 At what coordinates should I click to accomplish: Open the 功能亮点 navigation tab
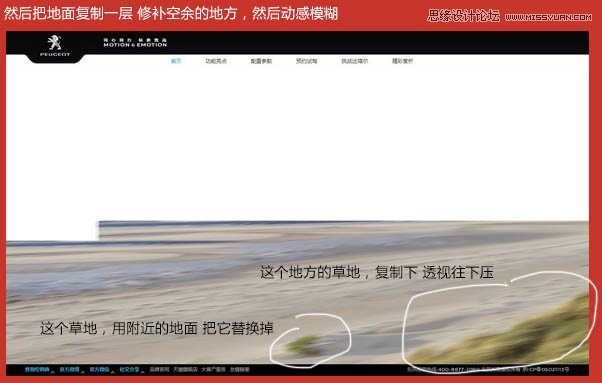coord(216,61)
